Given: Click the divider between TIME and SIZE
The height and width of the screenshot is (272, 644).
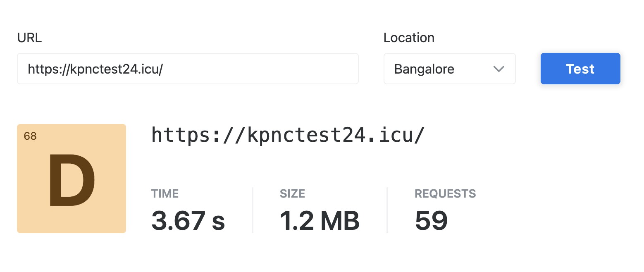Looking at the screenshot, I should click(x=253, y=210).
